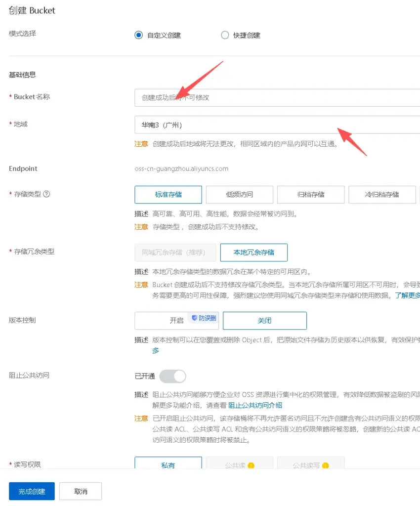
Task: Select 标准存储 storage type
Action: coord(168,194)
